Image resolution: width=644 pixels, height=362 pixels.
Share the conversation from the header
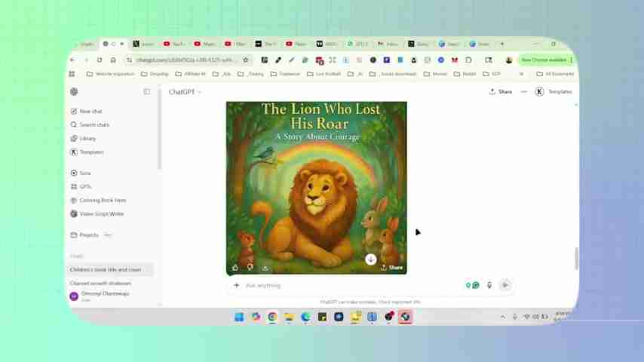(501, 91)
